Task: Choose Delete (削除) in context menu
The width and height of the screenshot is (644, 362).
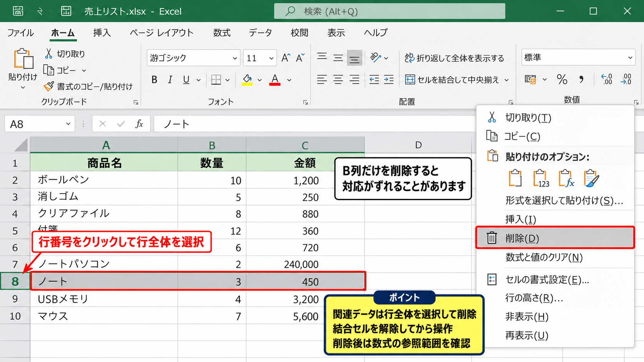Action: (x=555, y=238)
